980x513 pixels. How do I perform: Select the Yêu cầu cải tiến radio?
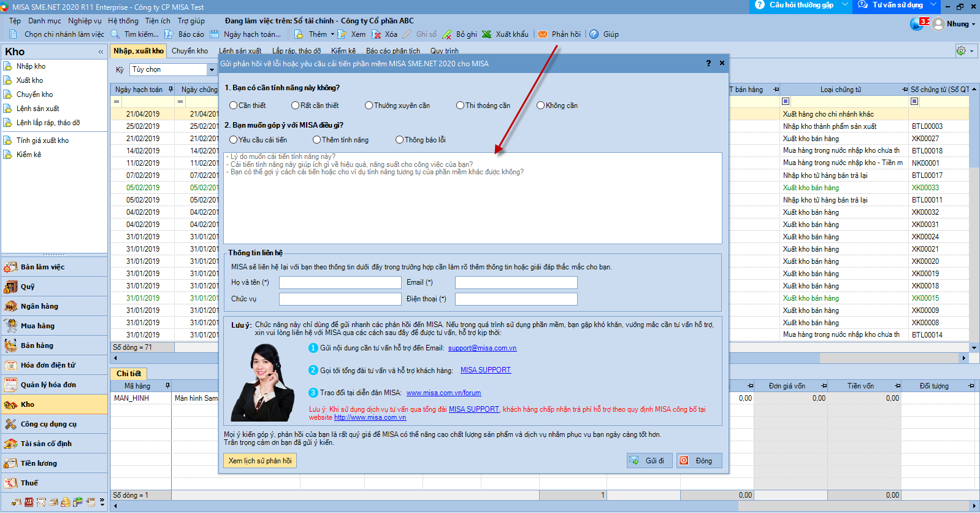(233, 140)
